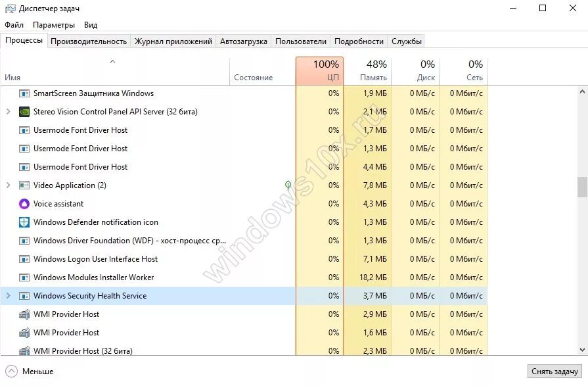The height and width of the screenshot is (386, 588).
Task: Click the Task Manager title bar icon
Action: coord(10,9)
